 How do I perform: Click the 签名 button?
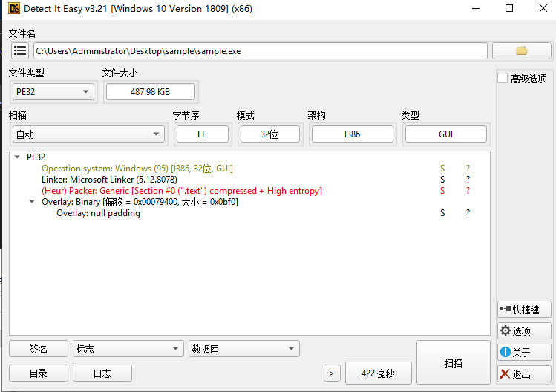click(39, 349)
